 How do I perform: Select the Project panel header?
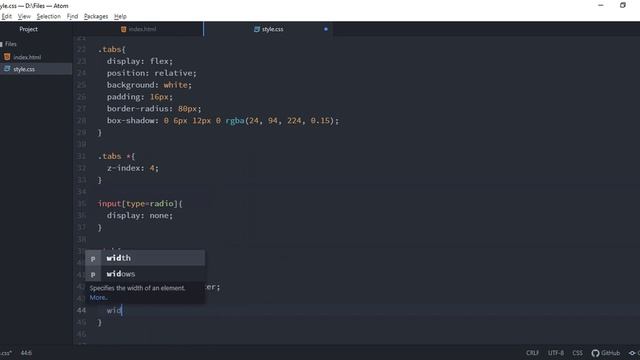(x=29, y=29)
